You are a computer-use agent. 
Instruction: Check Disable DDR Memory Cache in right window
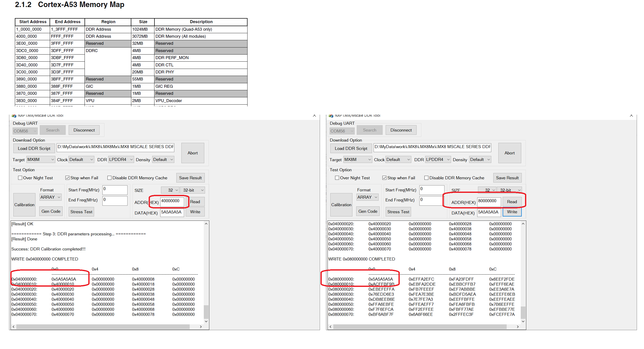426,178
